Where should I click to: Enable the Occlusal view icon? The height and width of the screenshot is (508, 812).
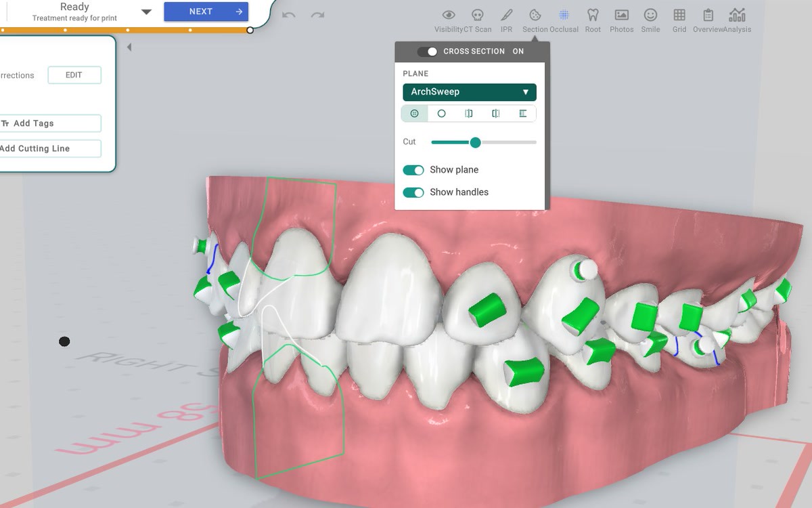click(x=564, y=15)
